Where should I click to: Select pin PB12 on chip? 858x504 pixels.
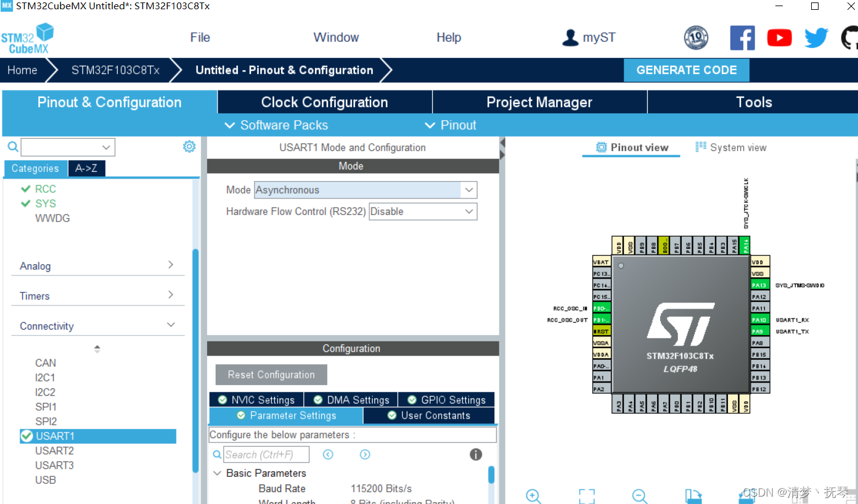pos(759,389)
